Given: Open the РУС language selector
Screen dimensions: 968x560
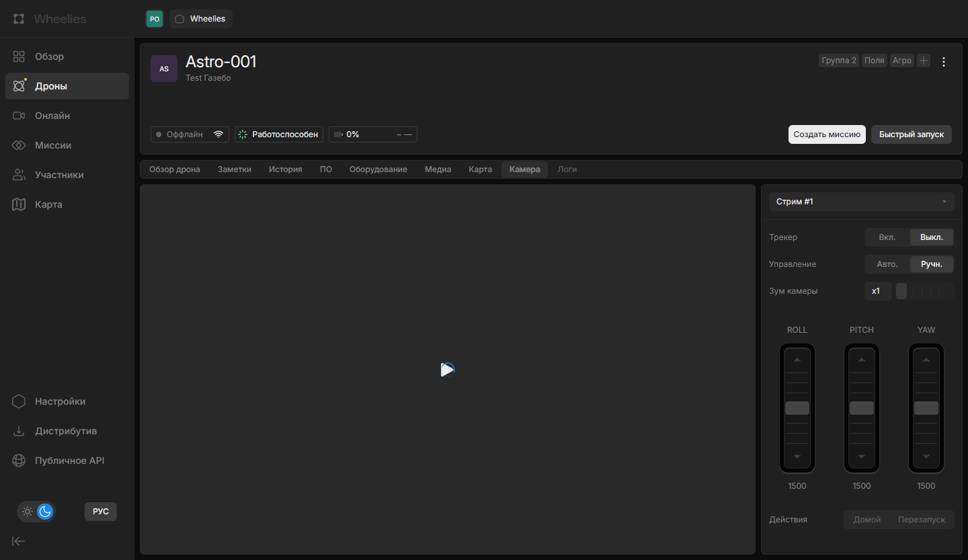Looking at the screenshot, I should click(101, 512).
